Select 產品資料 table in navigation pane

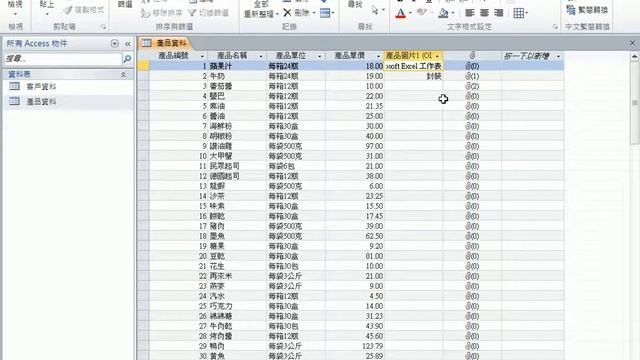tap(41, 101)
